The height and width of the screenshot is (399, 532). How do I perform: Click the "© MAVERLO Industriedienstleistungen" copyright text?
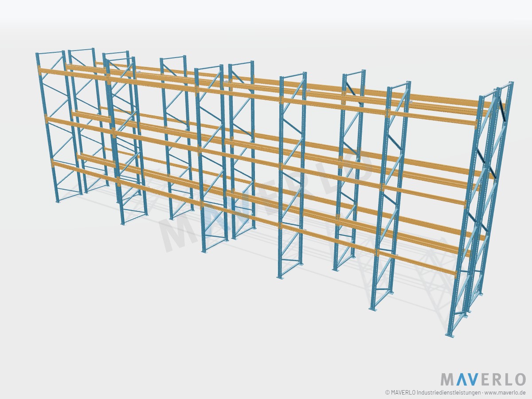coord(432,393)
